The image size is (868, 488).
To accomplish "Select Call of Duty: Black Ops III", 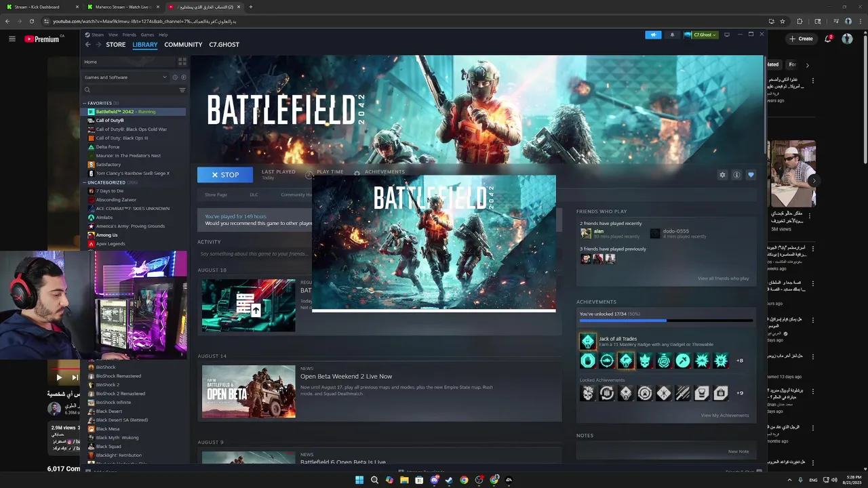I will tap(121, 138).
